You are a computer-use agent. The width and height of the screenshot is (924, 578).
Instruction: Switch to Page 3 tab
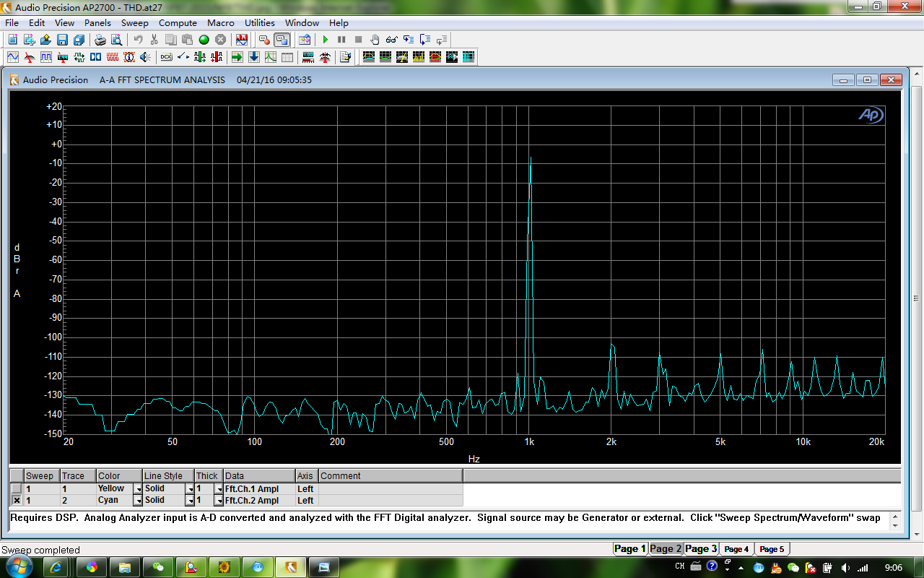click(700, 549)
